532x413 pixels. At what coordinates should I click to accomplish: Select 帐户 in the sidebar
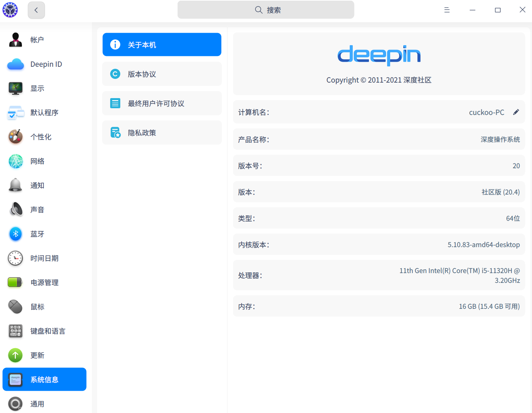click(44, 40)
